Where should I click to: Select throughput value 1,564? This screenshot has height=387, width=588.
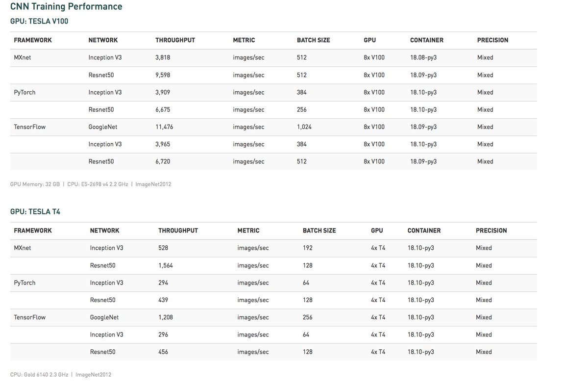[166, 265]
